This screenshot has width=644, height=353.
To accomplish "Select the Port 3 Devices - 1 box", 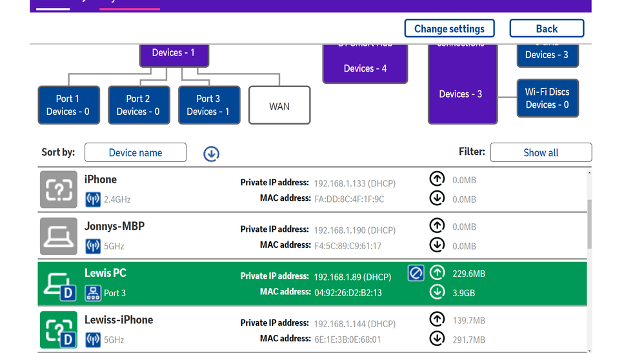I will pos(208,105).
